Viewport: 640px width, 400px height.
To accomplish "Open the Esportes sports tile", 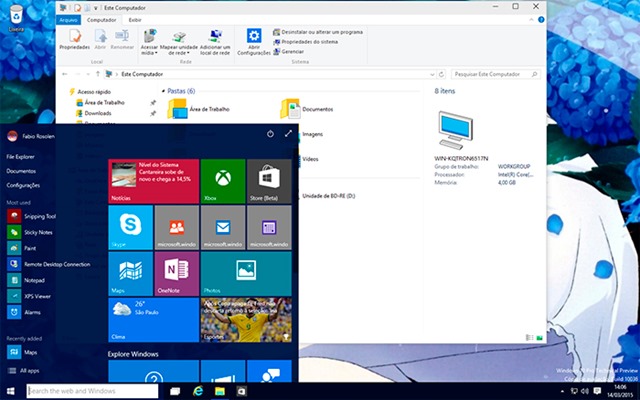I will (x=246, y=320).
